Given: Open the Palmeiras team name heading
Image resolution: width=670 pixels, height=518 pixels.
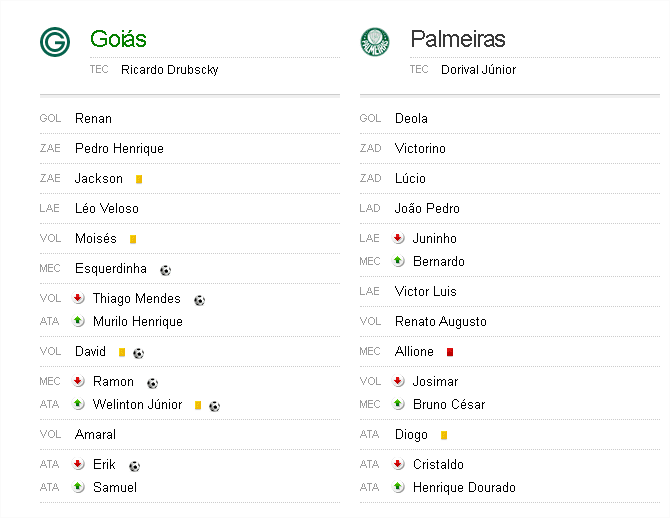Looking at the screenshot, I should [458, 39].
